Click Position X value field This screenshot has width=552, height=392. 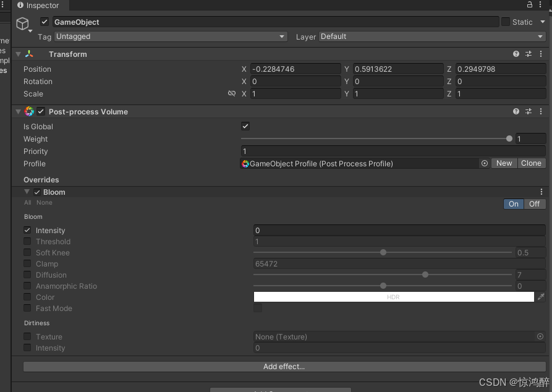coord(295,69)
